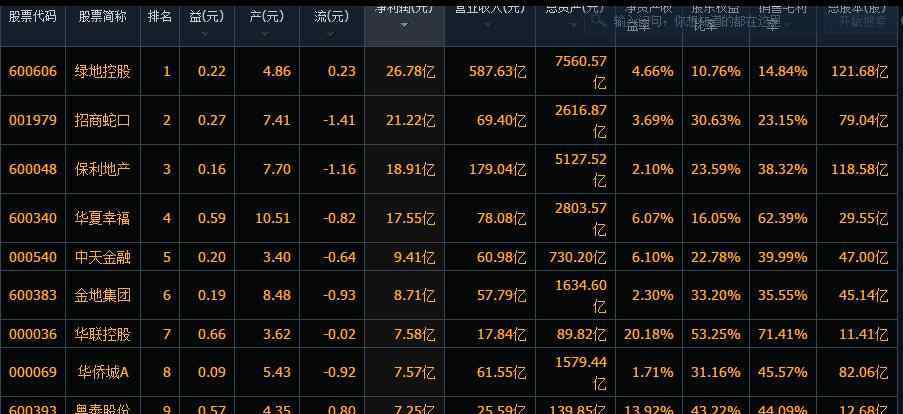The height and width of the screenshot is (414, 903).
Task: Select stock name 绿地控股
Action: [x=103, y=71]
